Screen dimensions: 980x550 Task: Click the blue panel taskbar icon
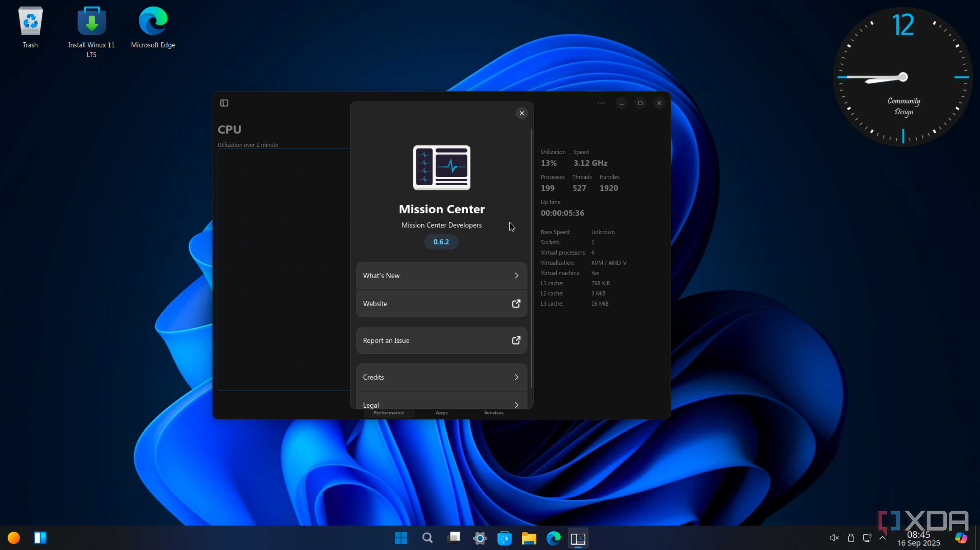[x=40, y=538]
